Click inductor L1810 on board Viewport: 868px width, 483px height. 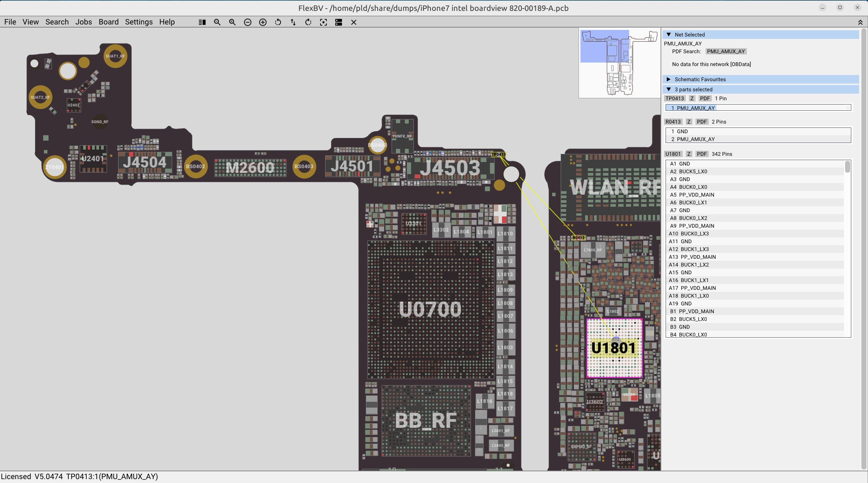click(505, 234)
